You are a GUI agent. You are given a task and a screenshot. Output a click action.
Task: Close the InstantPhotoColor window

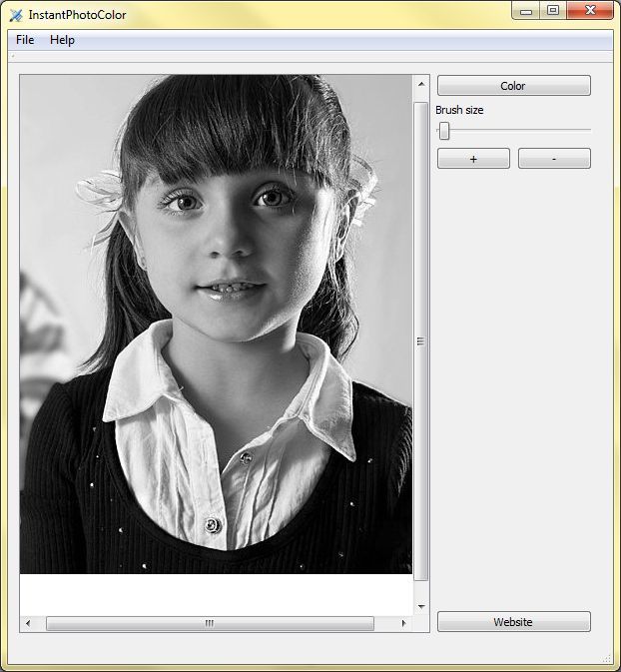590,10
